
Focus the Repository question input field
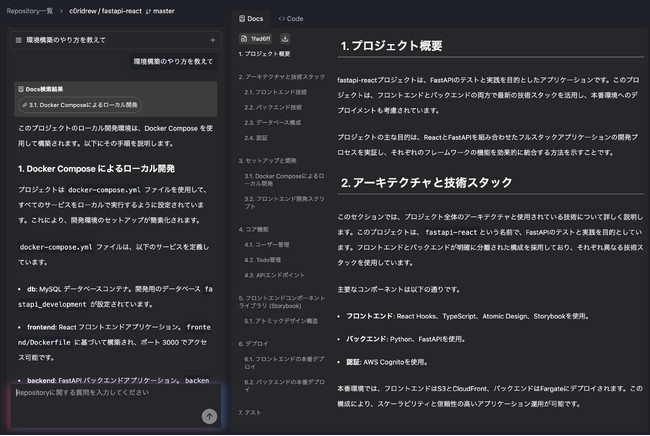[x=116, y=406]
